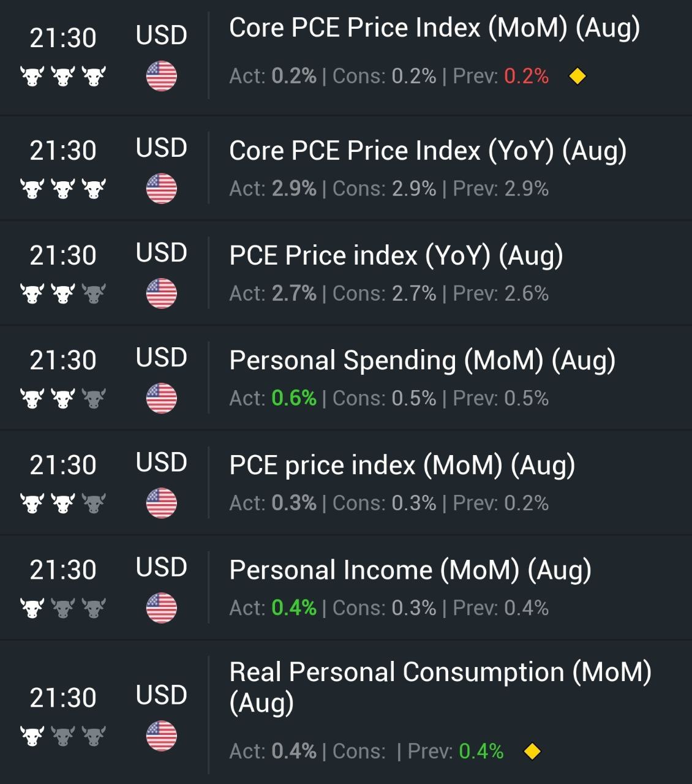Select Personal Spending (MoM) (Aug) event
The image size is (692, 784).
click(422, 360)
